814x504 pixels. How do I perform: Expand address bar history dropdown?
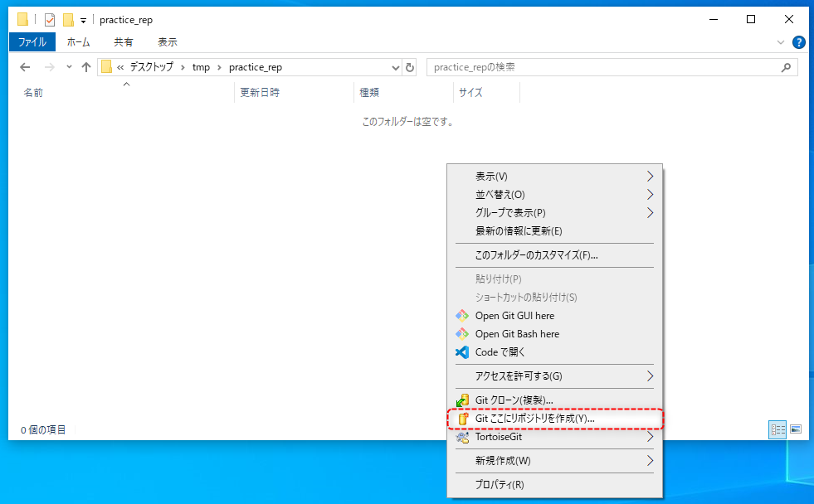point(395,67)
